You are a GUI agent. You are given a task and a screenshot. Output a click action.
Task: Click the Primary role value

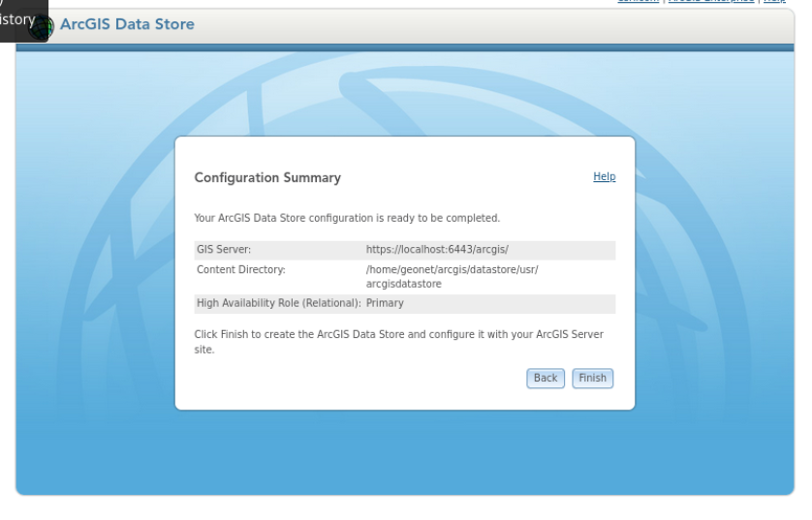pos(385,303)
